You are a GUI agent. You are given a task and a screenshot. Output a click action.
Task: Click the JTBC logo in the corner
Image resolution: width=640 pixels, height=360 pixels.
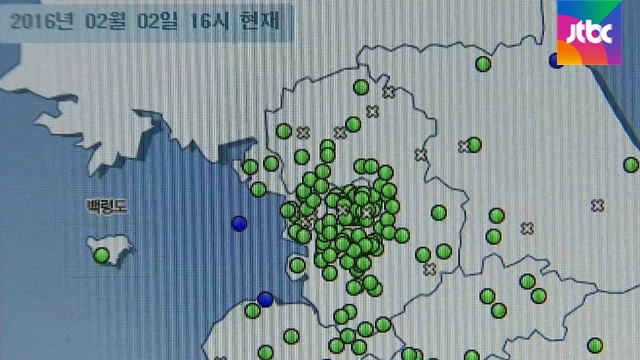pos(589,33)
